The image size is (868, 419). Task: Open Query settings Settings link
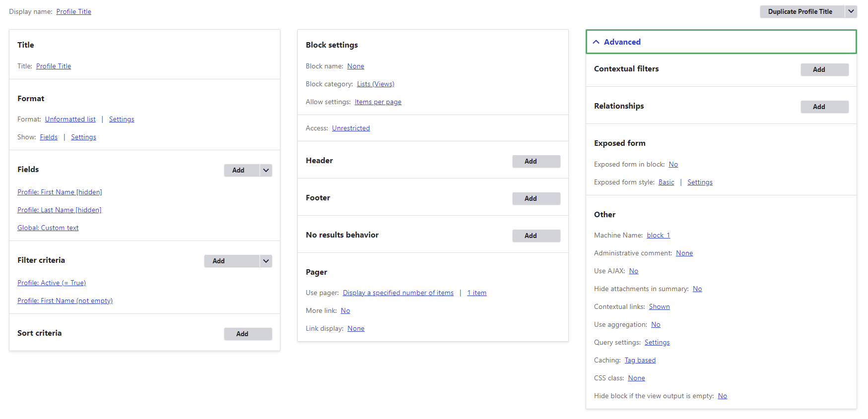tap(657, 342)
